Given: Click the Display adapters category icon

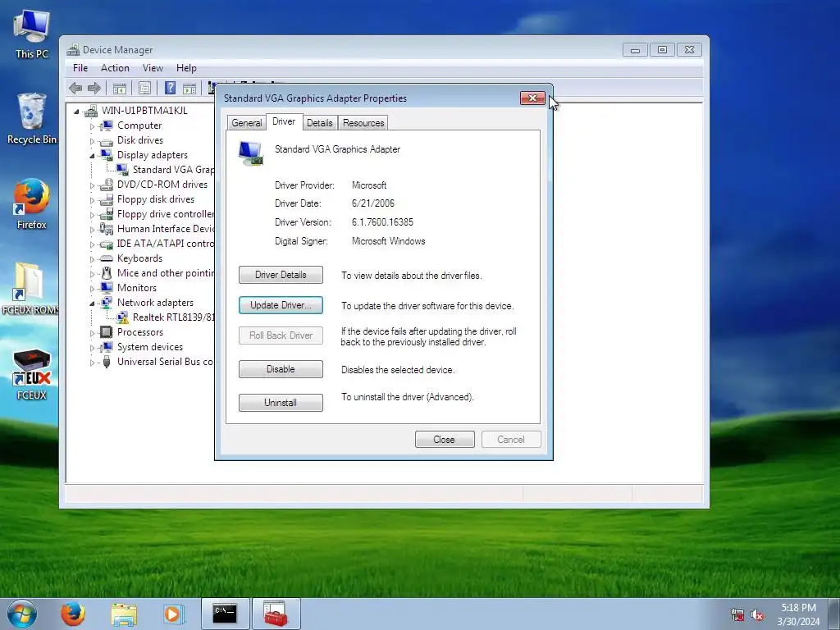Looking at the screenshot, I should pyautogui.click(x=107, y=155).
